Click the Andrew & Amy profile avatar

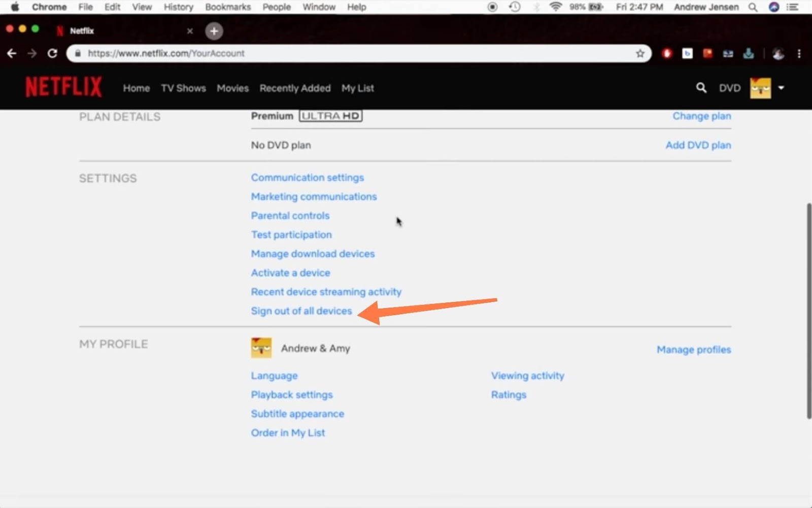point(261,348)
